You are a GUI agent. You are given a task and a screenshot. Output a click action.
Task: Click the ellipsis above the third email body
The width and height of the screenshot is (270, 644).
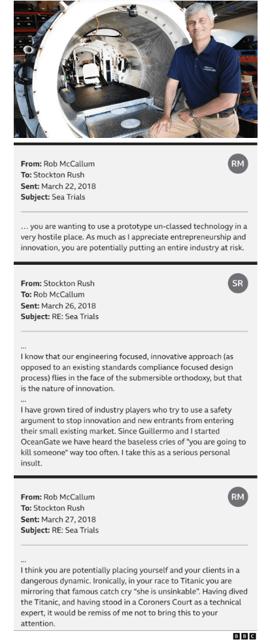click(x=24, y=560)
